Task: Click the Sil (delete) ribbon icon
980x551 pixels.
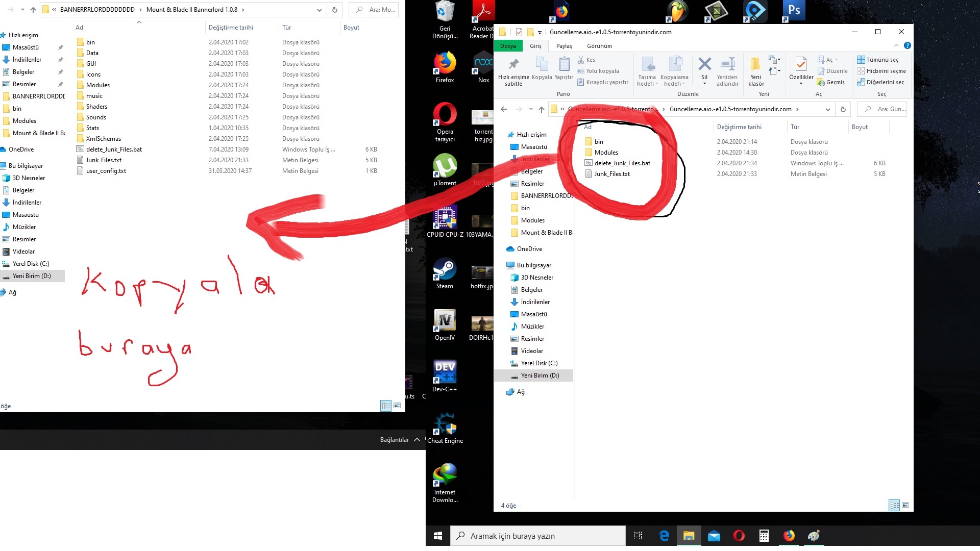Action: pos(704,70)
